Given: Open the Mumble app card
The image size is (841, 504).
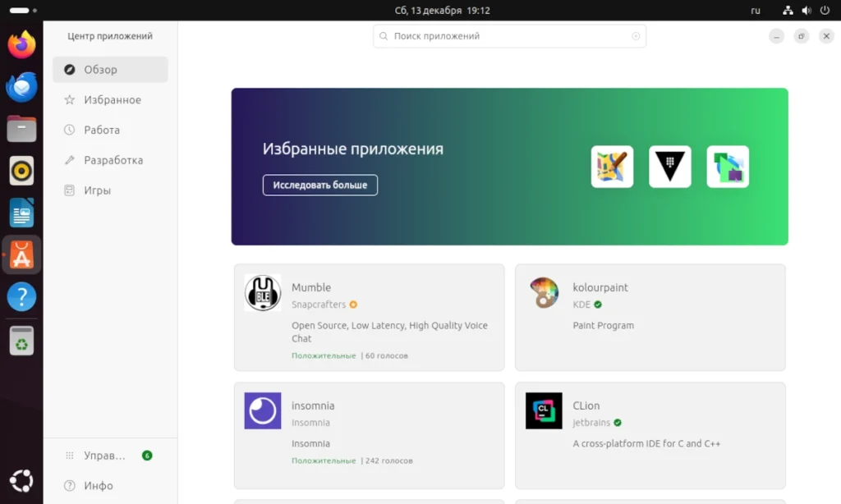Looking at the screenshot, I should [x=369, y=318].
